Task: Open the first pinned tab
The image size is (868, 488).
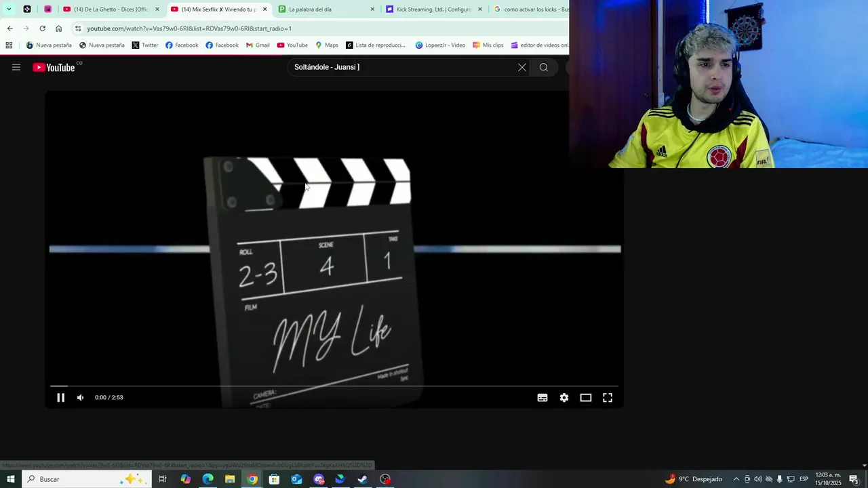Action: [27, 9]
